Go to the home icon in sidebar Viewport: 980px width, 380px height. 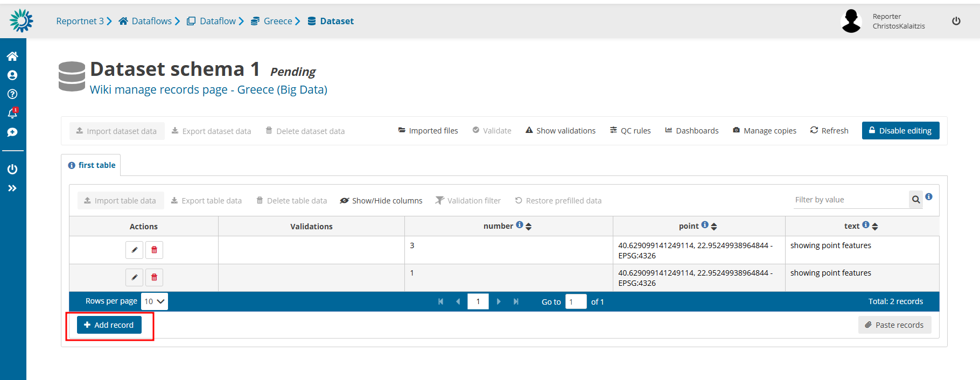(12, 56)
